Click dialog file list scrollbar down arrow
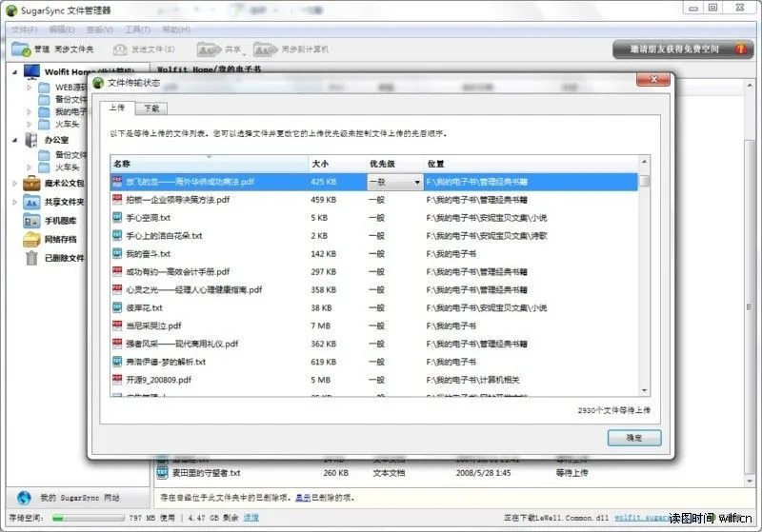 click(x=645, y=390)
